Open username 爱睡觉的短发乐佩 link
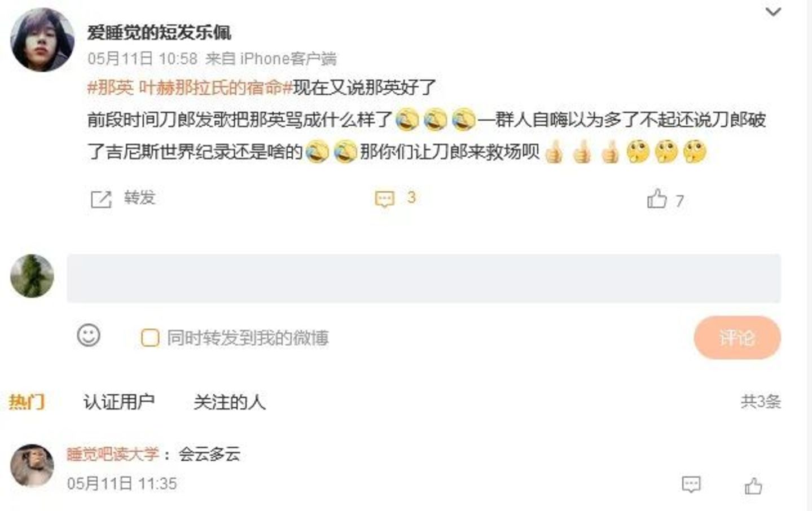Screen dimensions: 812x511 pyautogui.click(x=159, y=33)
